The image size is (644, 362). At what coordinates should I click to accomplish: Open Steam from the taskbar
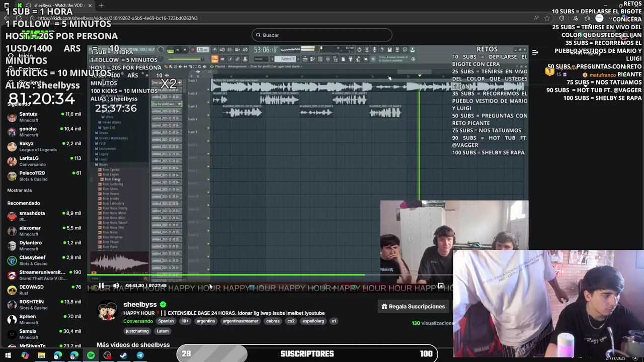click(124, 355)
